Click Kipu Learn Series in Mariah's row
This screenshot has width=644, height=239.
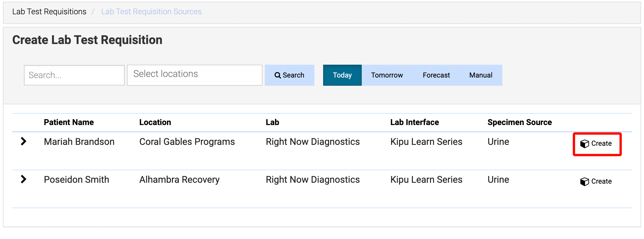tap(426, 142)
